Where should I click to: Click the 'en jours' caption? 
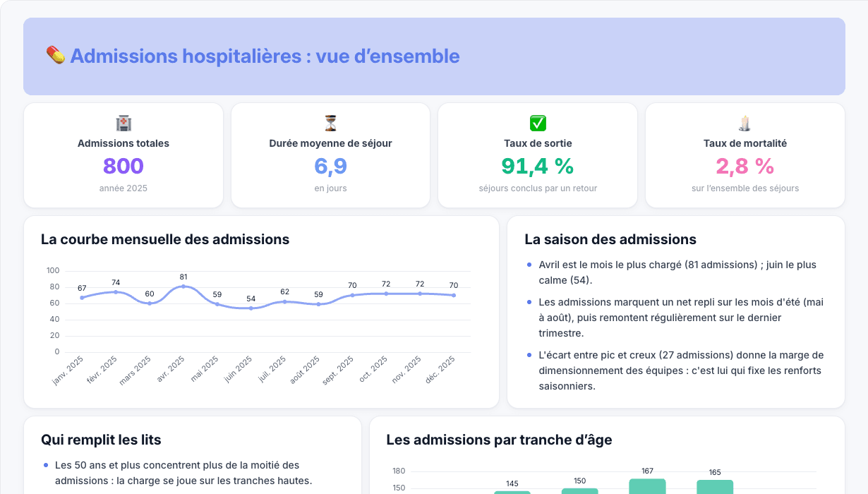[x=330, y=188]
